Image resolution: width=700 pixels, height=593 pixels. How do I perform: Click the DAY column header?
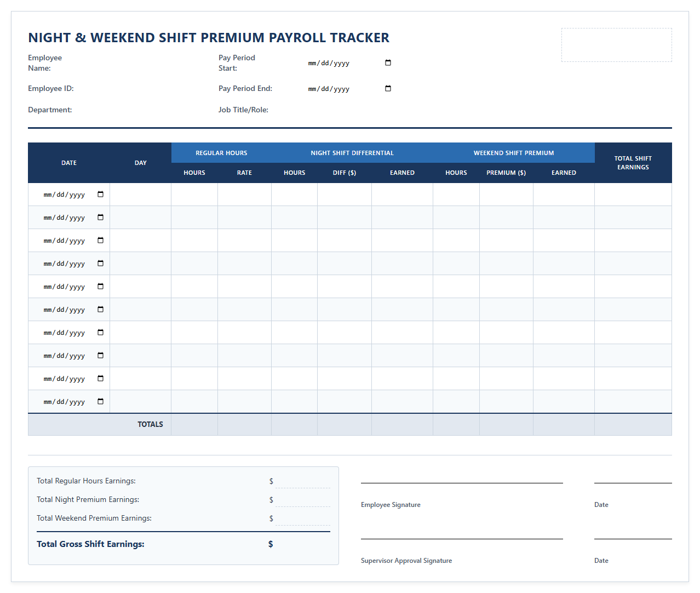point(140,163)
